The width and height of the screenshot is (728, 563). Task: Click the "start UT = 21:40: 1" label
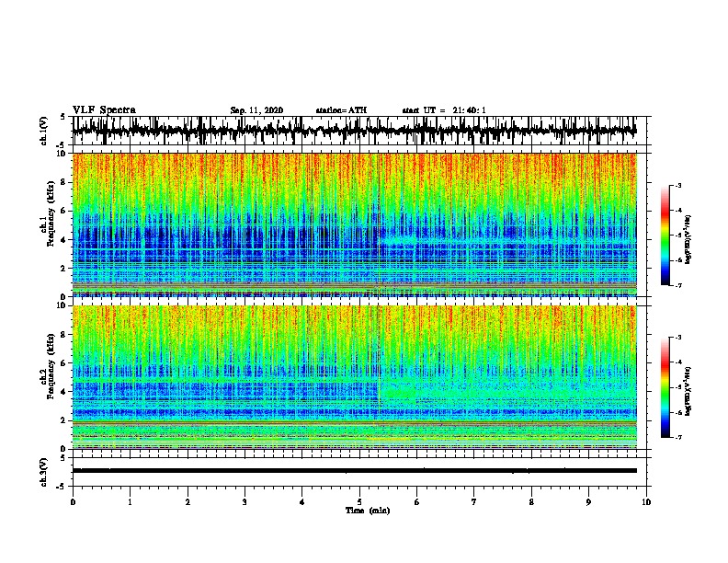(x=444, y=110)
